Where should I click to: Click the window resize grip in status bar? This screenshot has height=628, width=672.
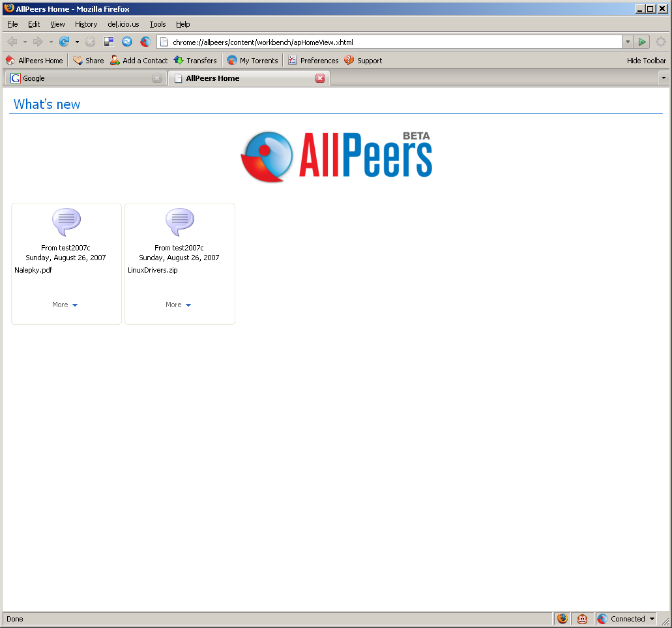[665, 620]
